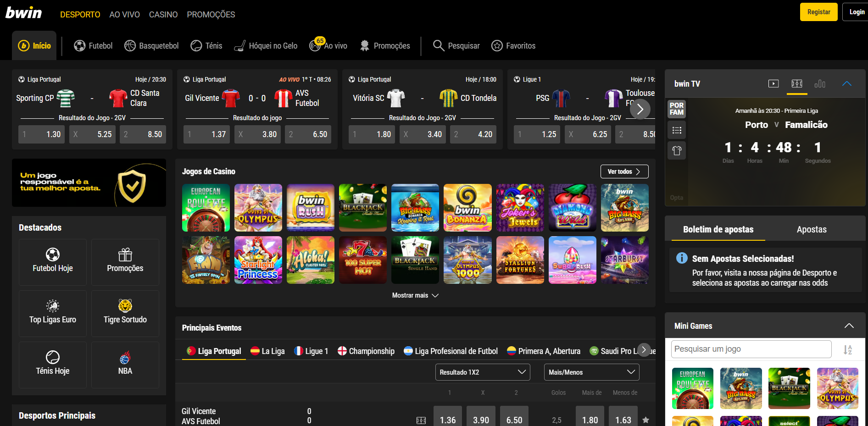The height and width of the screenshot is (426, 868).
Task: Click the POR FAM match badge
Action: 677,109
